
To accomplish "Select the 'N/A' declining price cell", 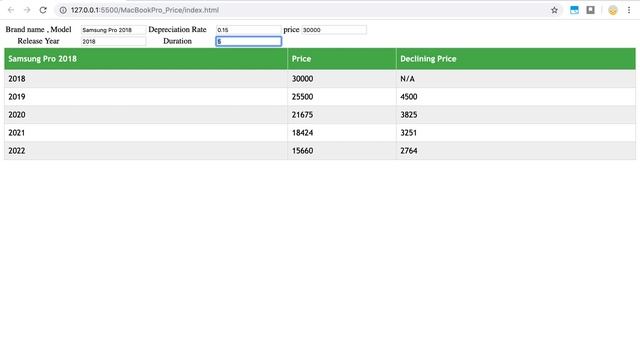I will click(516, 79).
